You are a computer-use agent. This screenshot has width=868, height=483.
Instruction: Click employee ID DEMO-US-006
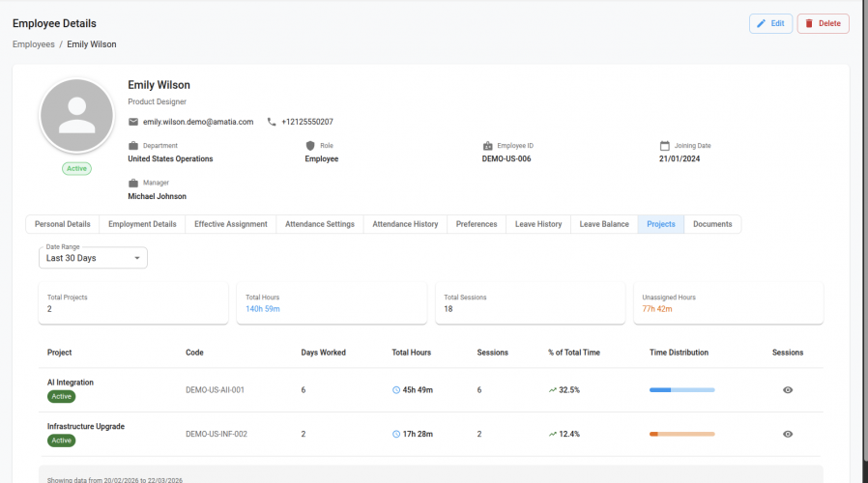(506, 158)
